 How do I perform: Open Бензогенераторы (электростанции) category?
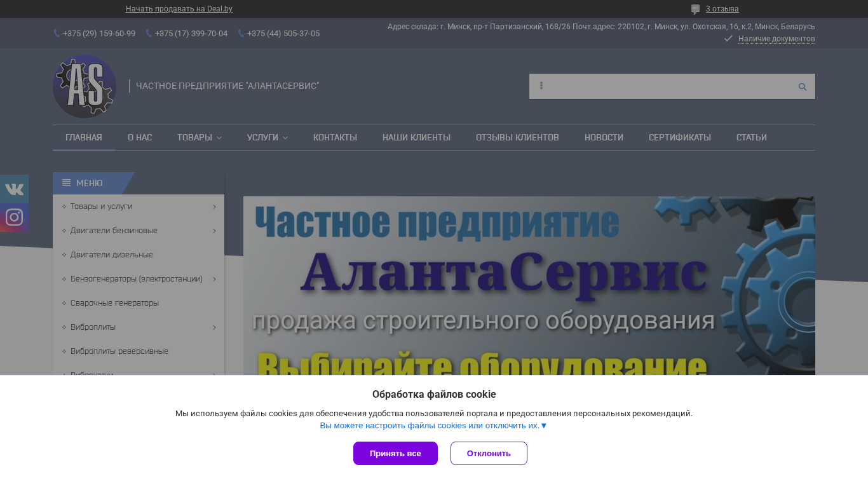pos(137,279)
